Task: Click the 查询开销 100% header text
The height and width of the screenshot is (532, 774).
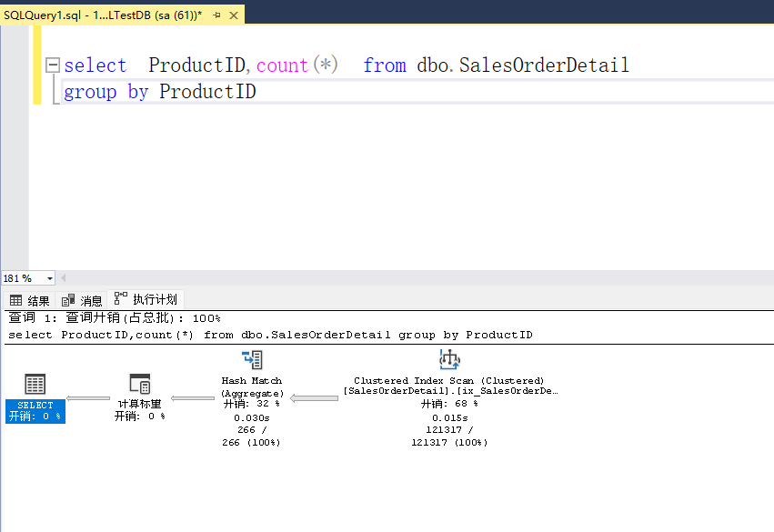Action: click(115, 318)
